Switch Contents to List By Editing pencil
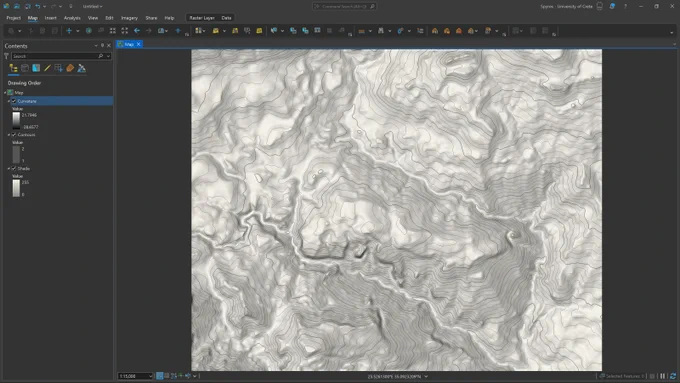This screenshot has width=680, height=383. tap(47, 68)
